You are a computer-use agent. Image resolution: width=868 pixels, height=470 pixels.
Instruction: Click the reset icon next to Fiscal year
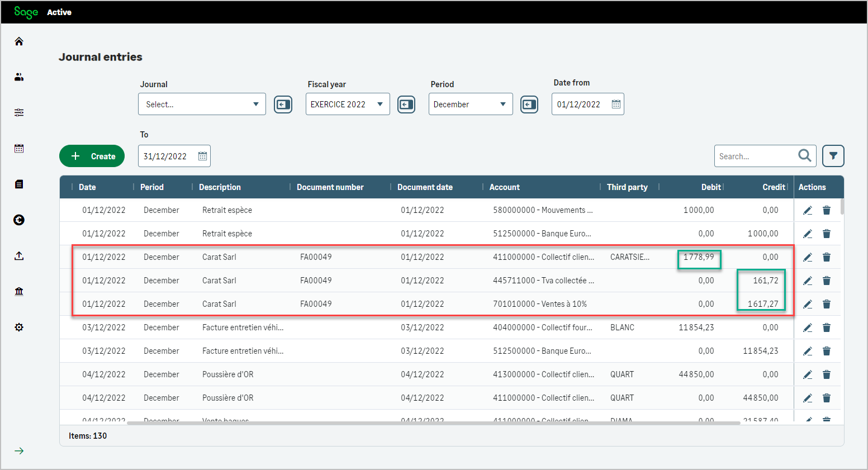(x=406, y=105)
